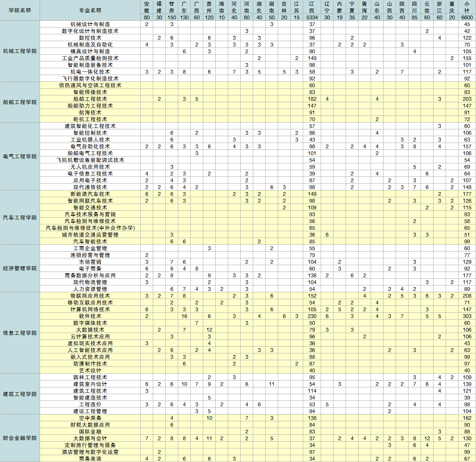Select the 机械设计与制造 row label
The width and height of the screenshot is (476, 462).
(x=90, y=24)
